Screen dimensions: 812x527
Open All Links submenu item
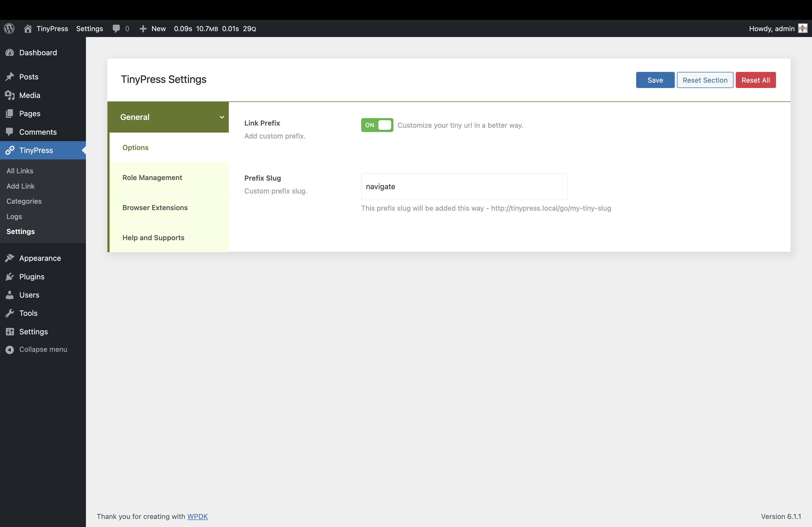coord(20,171)
